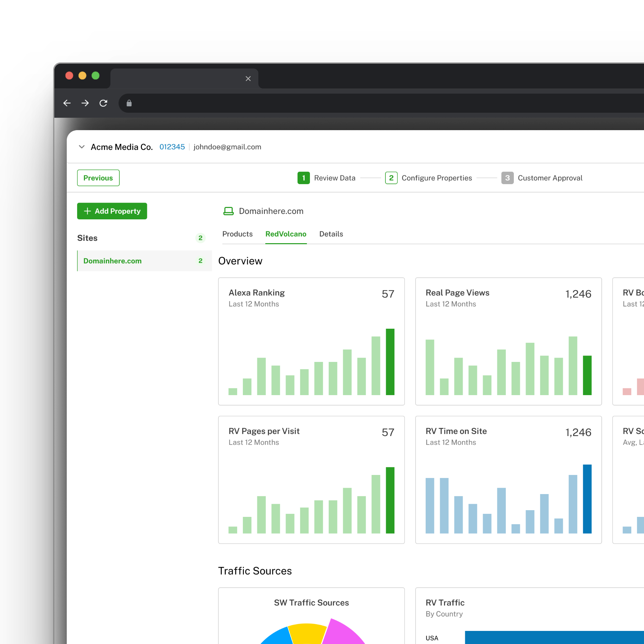Viewport: 644px width, 644px height.
Task: Close the browser tab with X
Action: 248,78
